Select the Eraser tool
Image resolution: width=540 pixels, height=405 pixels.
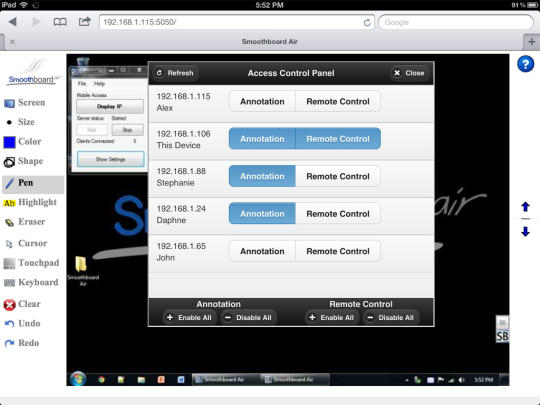25,222
